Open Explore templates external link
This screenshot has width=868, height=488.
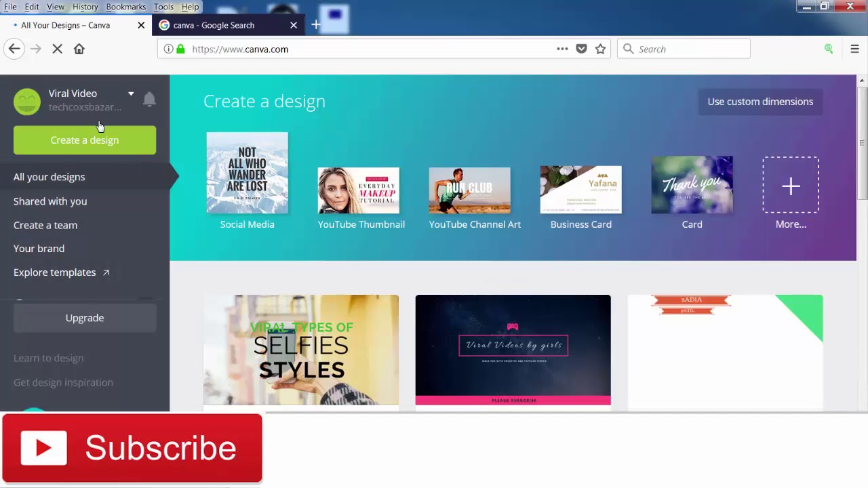pyautogui.click(x=62, y=272)
